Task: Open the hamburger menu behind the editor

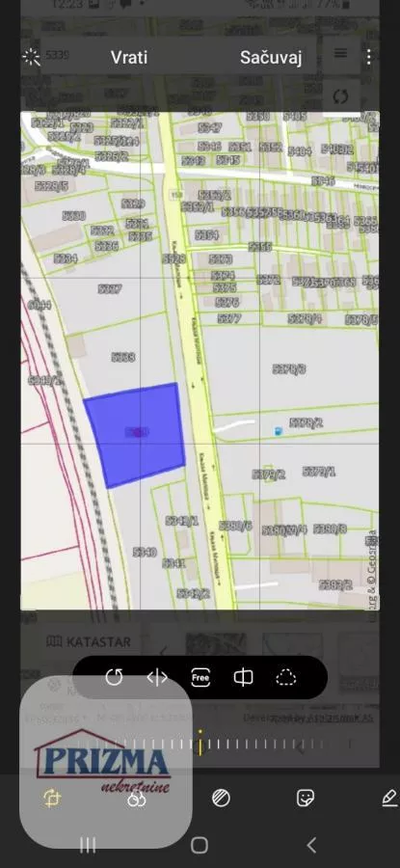Action: tap(341, 53)
